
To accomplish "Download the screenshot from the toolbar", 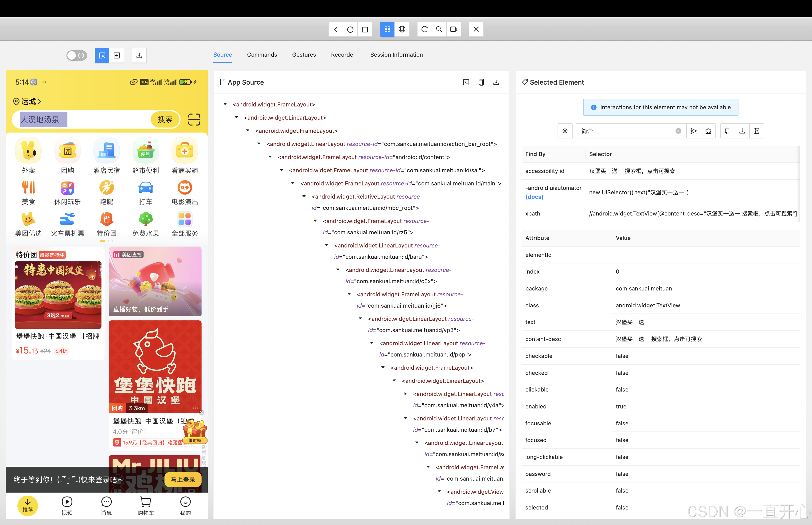I will point(139,55).
